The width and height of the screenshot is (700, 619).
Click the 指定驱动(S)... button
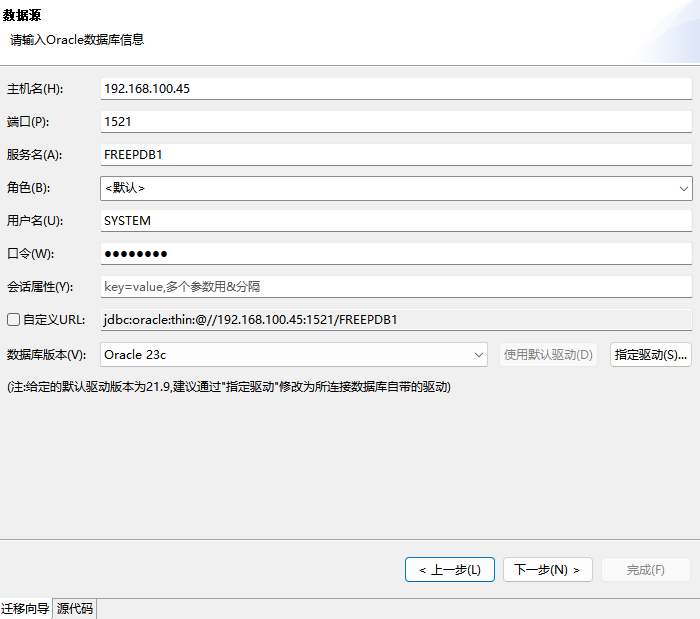[x=650, y=355]
